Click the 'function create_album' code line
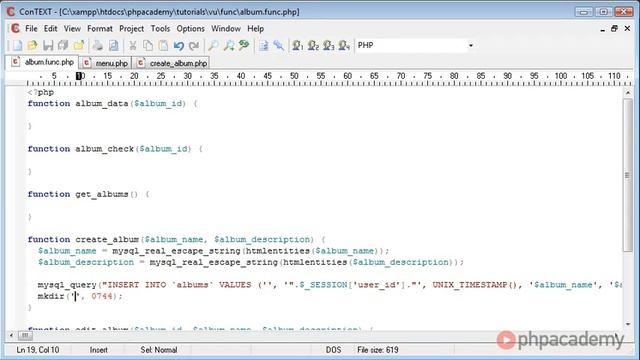640x360 pixels. tap(176, 240)
